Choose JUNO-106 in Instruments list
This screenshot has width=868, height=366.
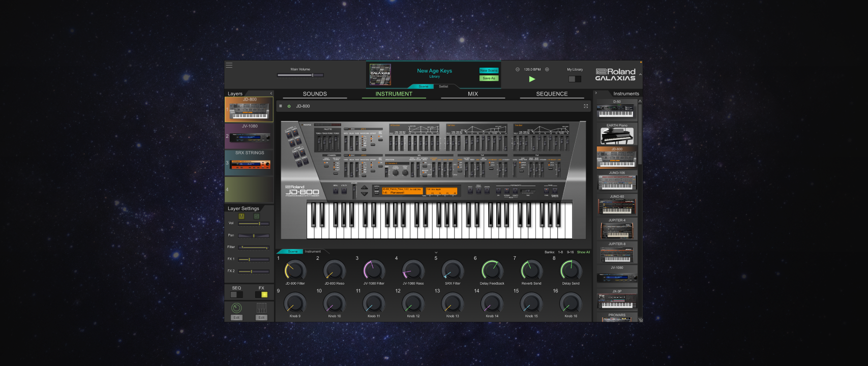pos(617,182)
